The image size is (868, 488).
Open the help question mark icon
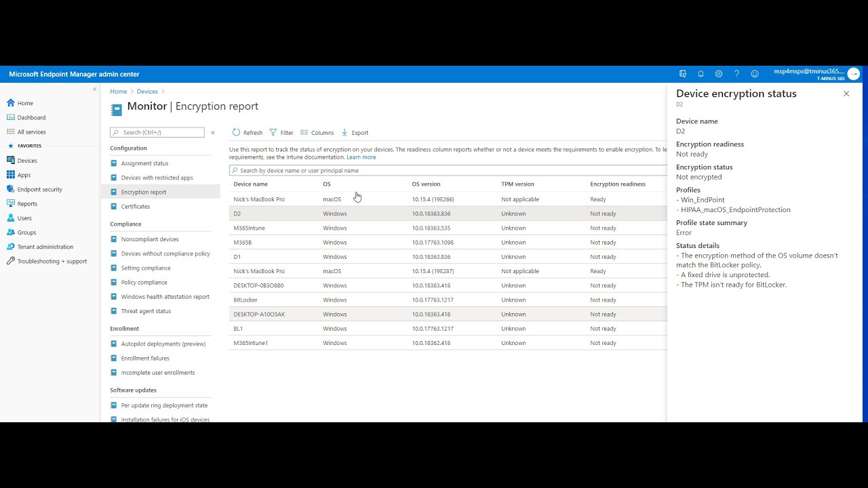[x=736, y=74]
